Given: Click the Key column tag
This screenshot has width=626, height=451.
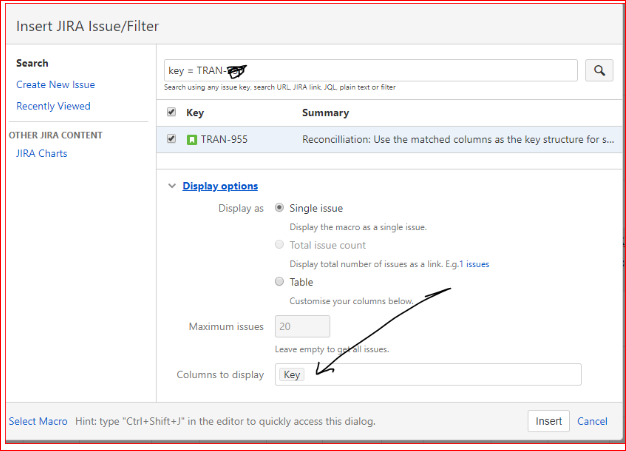Looking at the screenshot, I should 291,375.
